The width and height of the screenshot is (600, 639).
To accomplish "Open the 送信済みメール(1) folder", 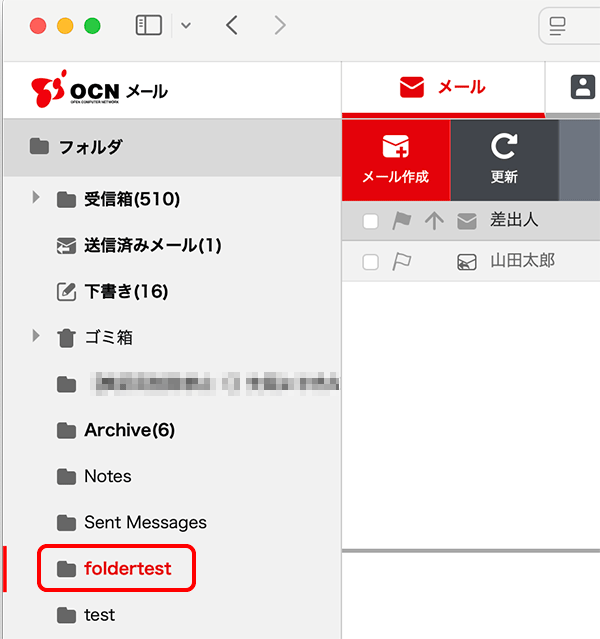I will click(151, 246).
